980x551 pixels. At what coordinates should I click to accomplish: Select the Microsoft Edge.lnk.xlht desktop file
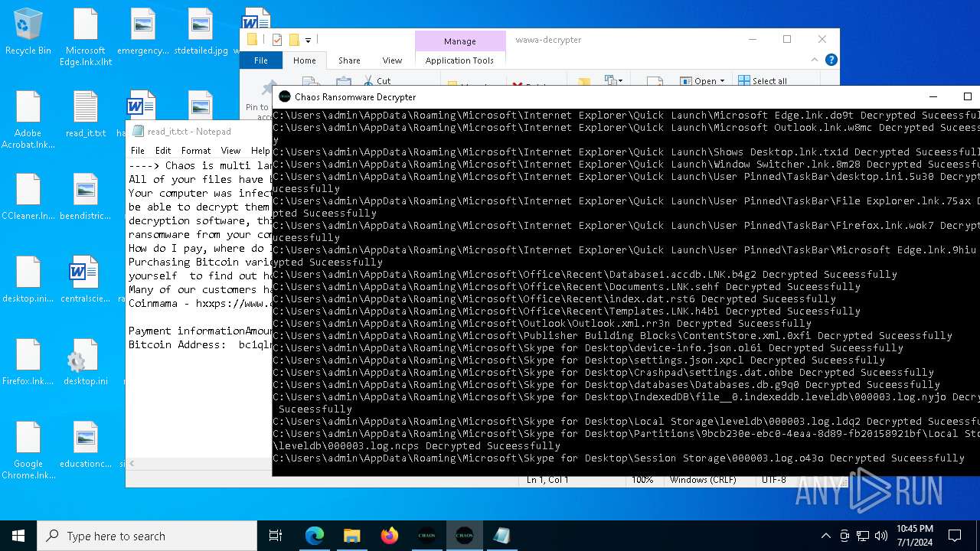[86, 37]
